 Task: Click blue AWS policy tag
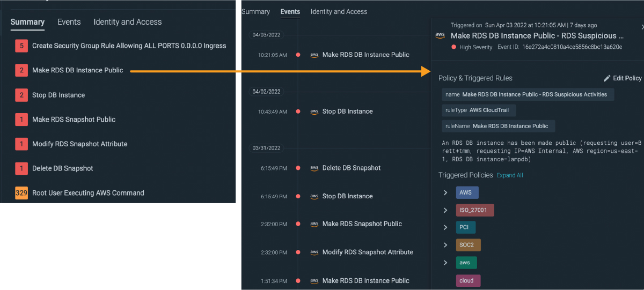[467, 192]
